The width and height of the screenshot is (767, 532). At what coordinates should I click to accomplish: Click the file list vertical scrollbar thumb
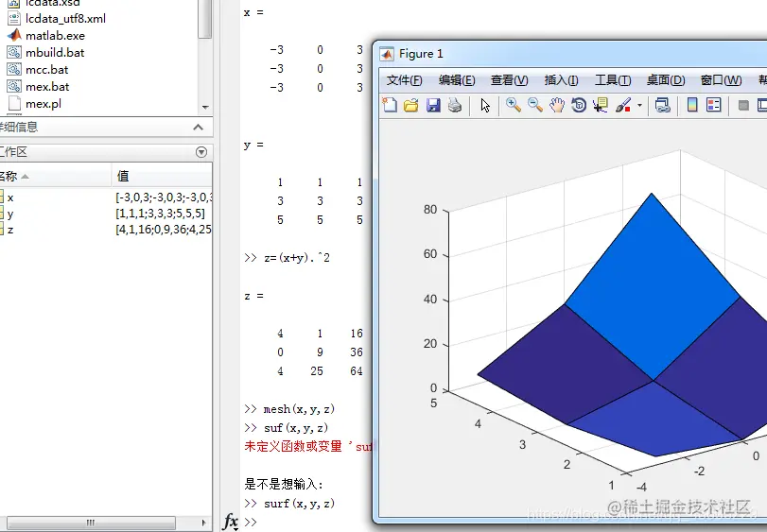click(x=205, y=19)
